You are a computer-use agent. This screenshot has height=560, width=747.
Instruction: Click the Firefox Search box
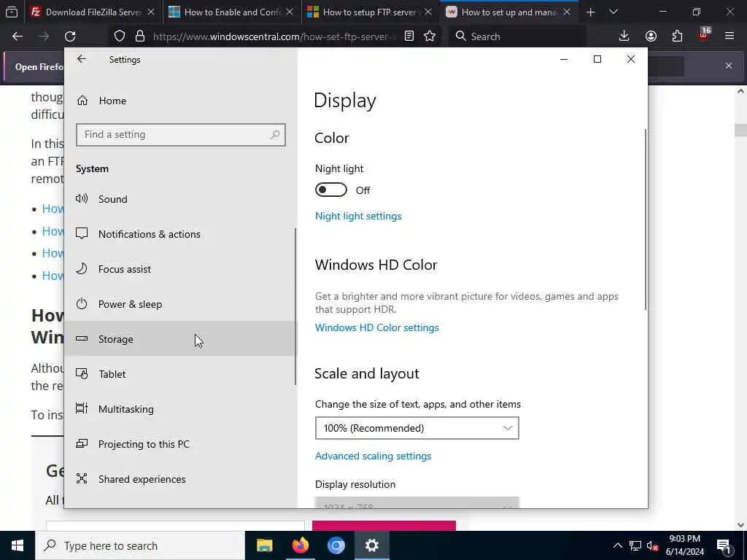point(517,36)
